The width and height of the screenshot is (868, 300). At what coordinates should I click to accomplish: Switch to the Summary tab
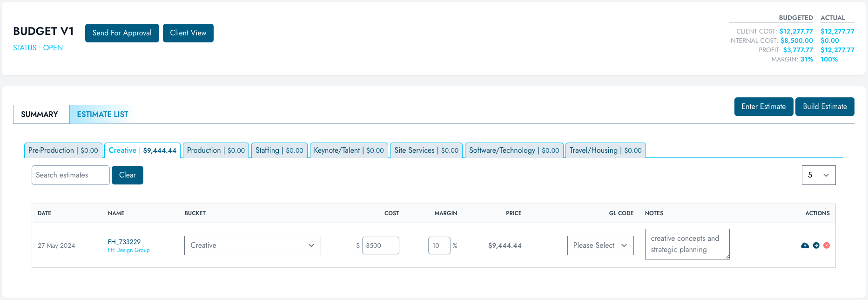pyautogui.click(x=40, y=115)
